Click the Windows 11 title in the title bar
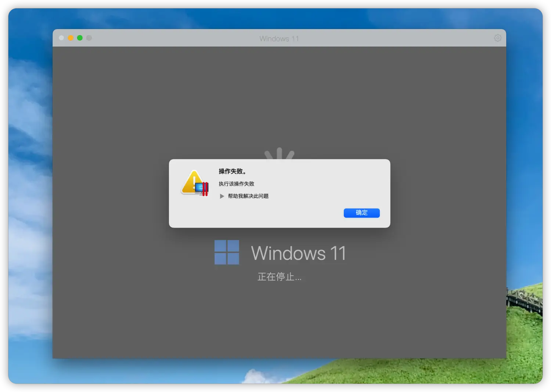This screenshot has width=551, height=392. [279, 39]
